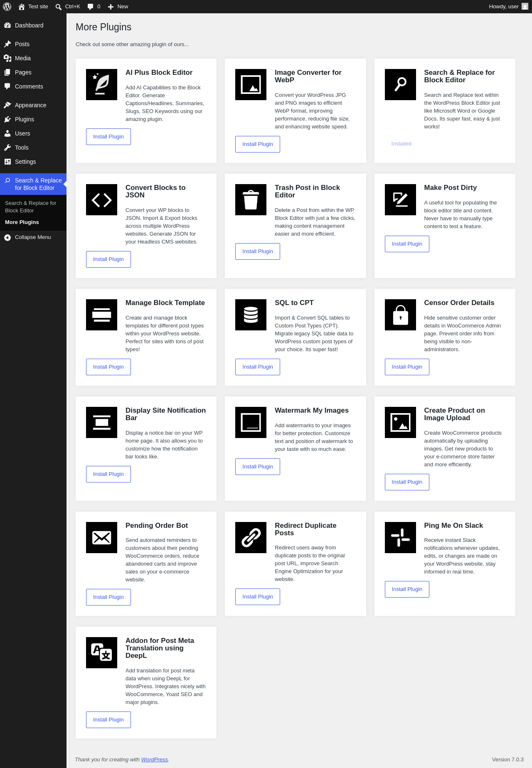532x768 pixels.
Task: Click the Dashboard gauge icon
Action: (x=7, y=25)
